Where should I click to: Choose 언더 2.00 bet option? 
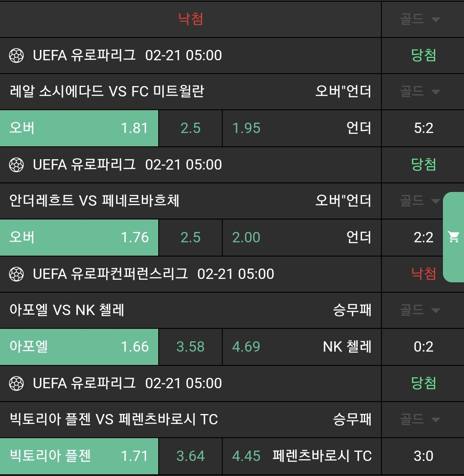[x=301, y=238]
